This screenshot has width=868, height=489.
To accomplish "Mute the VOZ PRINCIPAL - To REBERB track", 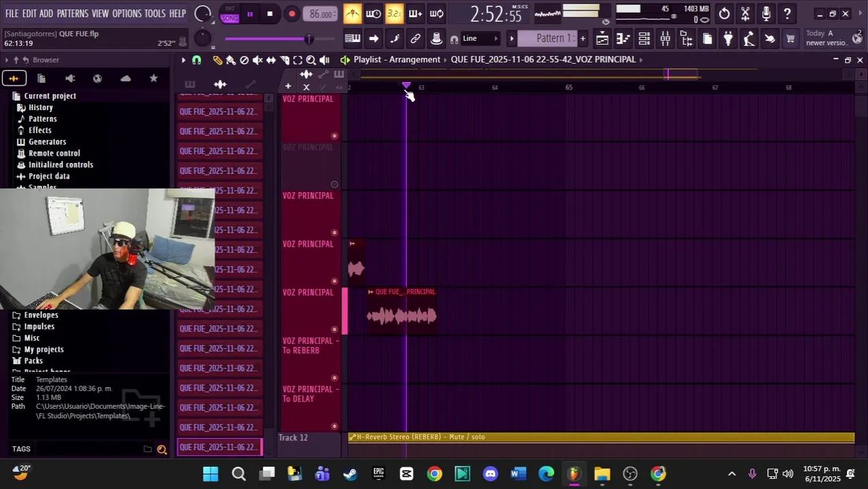I will (334, 378).
